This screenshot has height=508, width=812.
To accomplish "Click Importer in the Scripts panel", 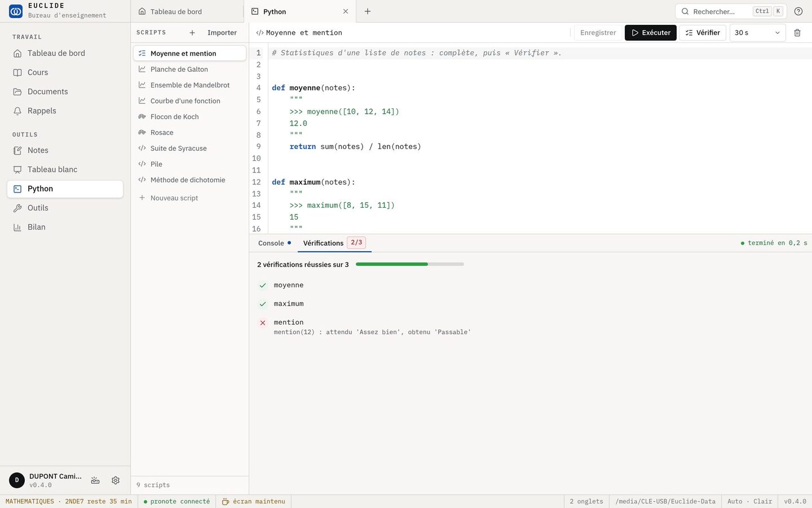I will pos(222,33).
